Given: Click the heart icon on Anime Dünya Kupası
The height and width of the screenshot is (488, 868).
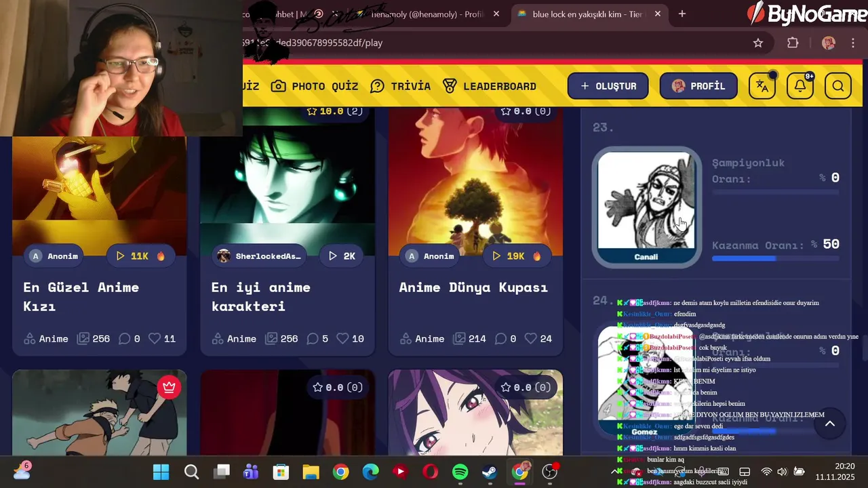Looking at the screenshot, I should point(530,338).
